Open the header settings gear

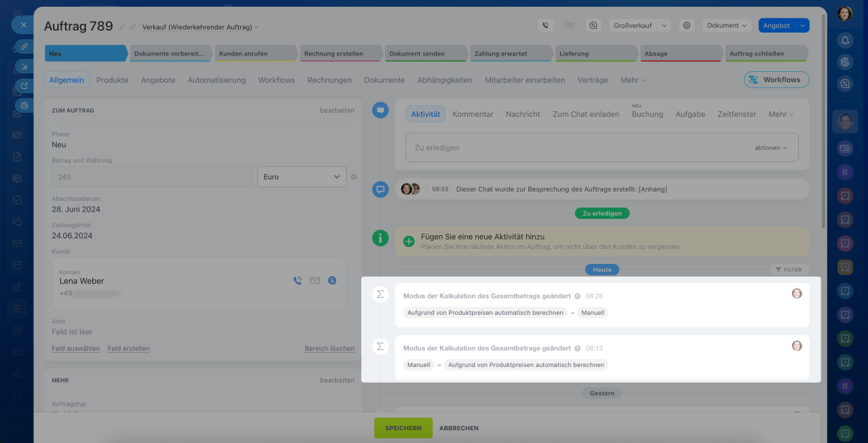pyautogui.click(x=686, y=25)
